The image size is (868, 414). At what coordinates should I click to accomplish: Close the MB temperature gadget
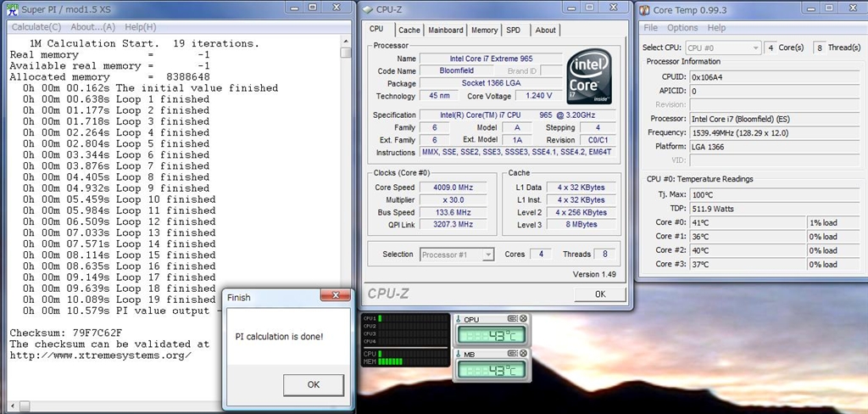(x=523, y=354)
